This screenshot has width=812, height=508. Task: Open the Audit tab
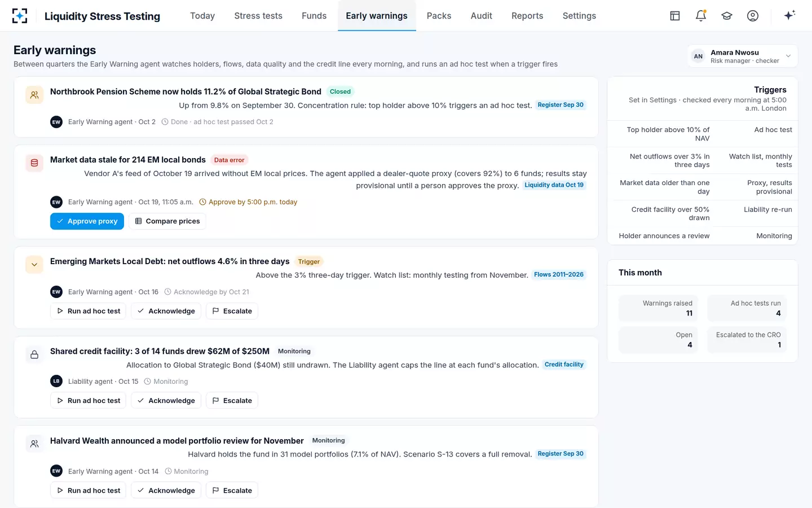click(482, 16)
